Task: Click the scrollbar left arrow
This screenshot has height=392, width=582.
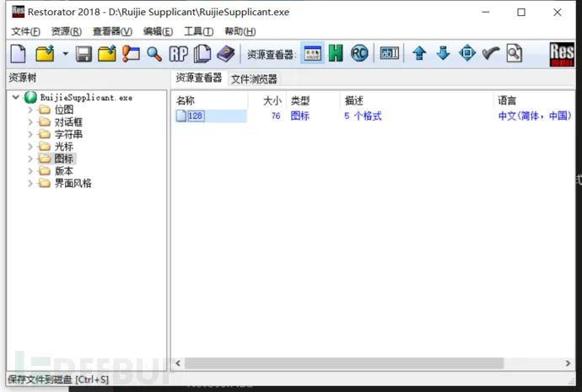Action: [178, 363]
